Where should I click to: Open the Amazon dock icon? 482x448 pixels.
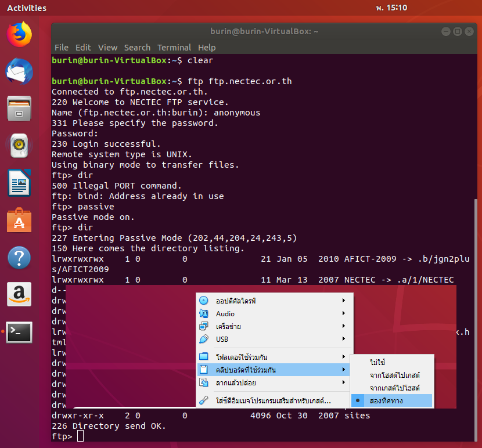[x=19, y=295]
